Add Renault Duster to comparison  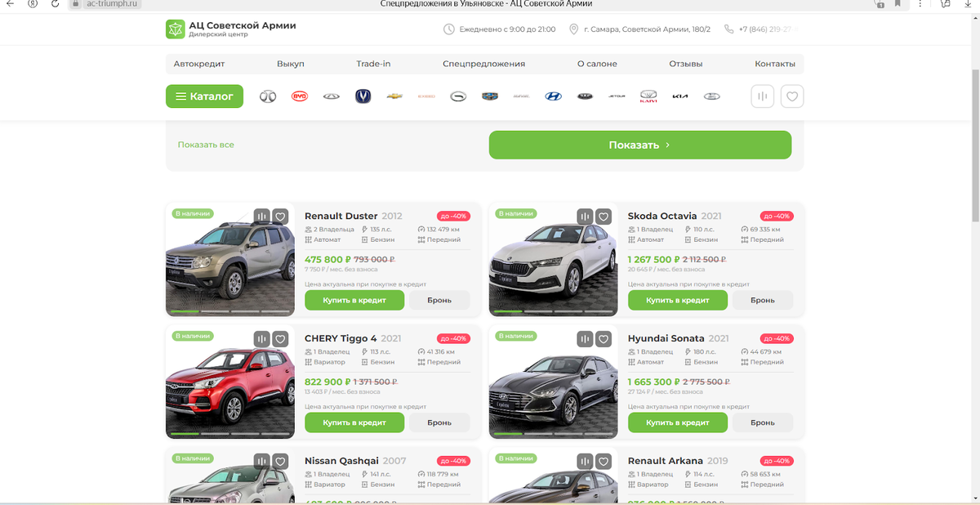pos(261,217)
